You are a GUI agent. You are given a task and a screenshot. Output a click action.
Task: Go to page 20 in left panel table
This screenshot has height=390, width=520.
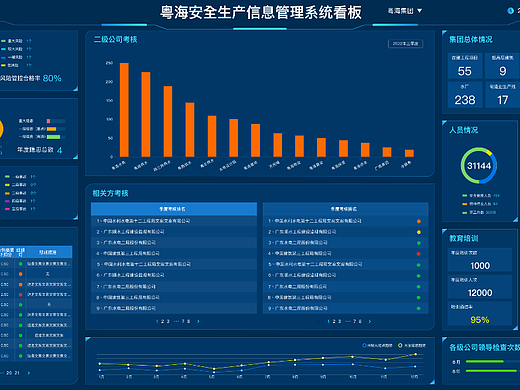click(x=9, y=373)
